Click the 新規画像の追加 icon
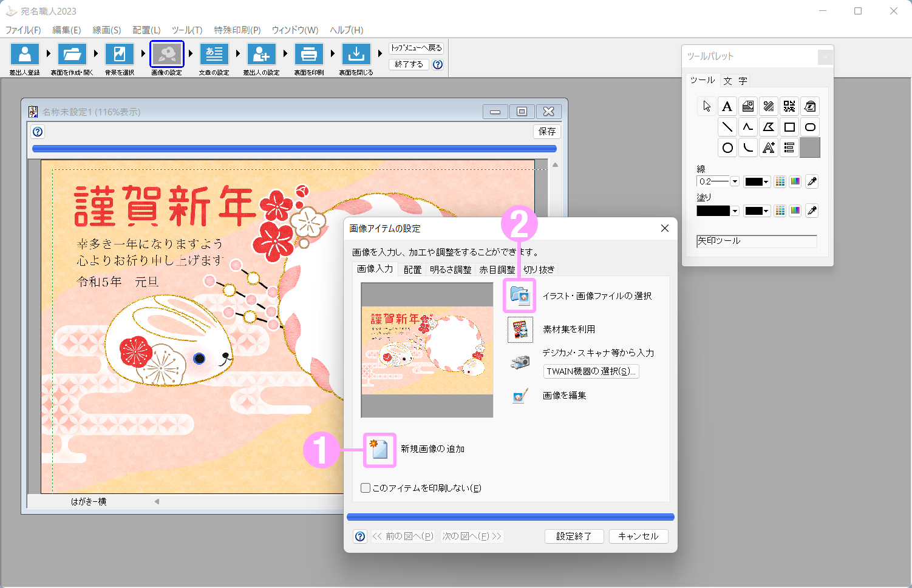Screen dimensions: 912x588 (x=379, y=450)
